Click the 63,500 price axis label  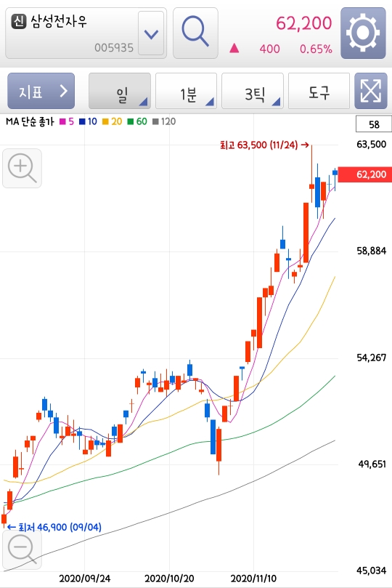(x=372, y=145)
